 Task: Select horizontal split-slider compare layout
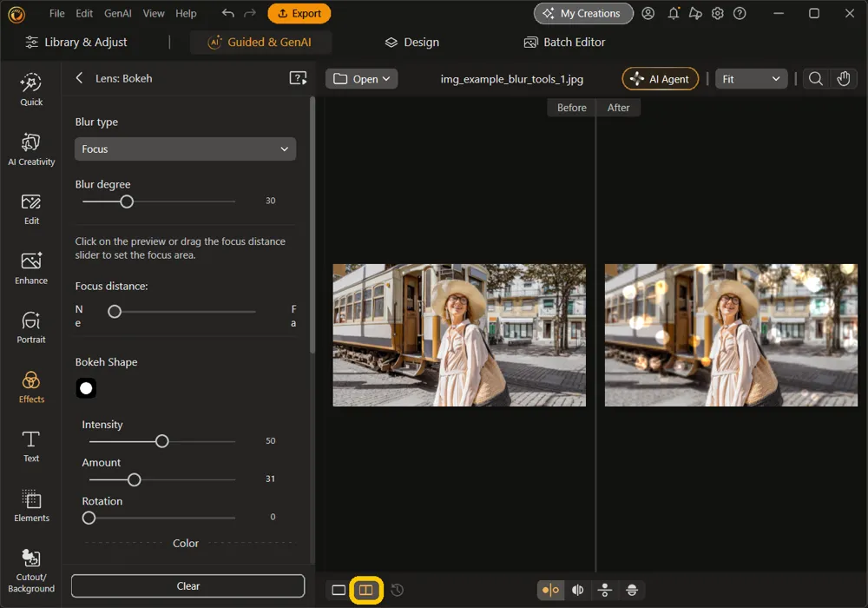point(632,590)
